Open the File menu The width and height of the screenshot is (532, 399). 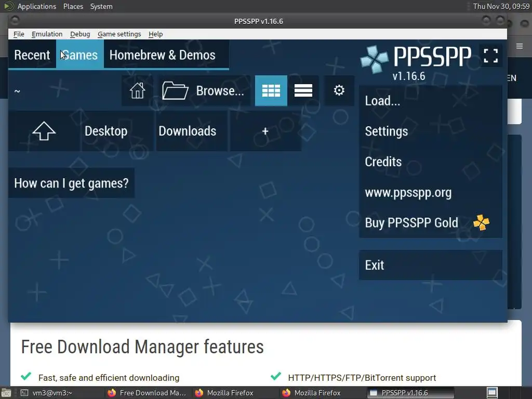[19, 34]
